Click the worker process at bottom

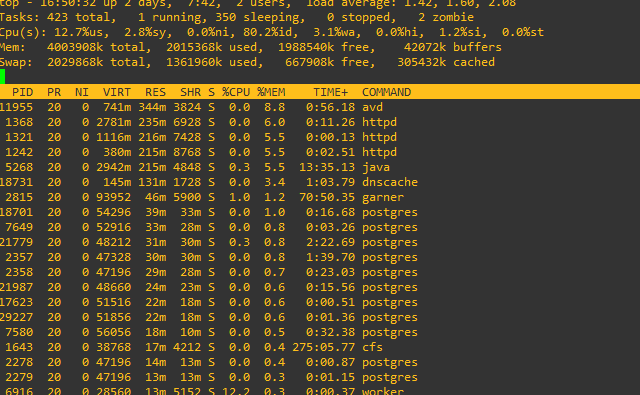pyautogui.click(x=383, y=391)
